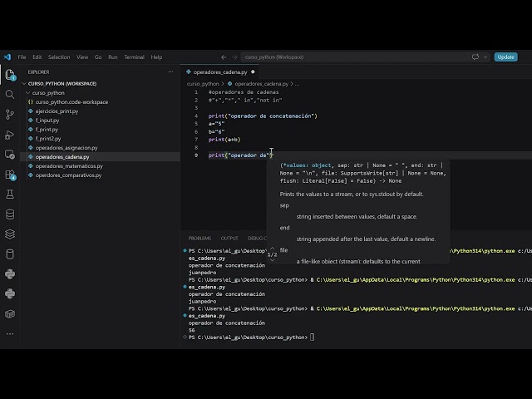This screenshot has width=532, height=399.
Task: Click the unsaved dot on editor tab
Action: click(x=253, y=72)
